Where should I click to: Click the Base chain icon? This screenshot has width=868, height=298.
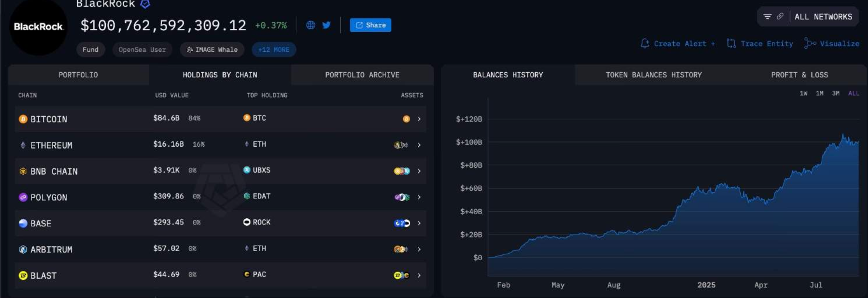pyautogui.click(x=23, y=223)
